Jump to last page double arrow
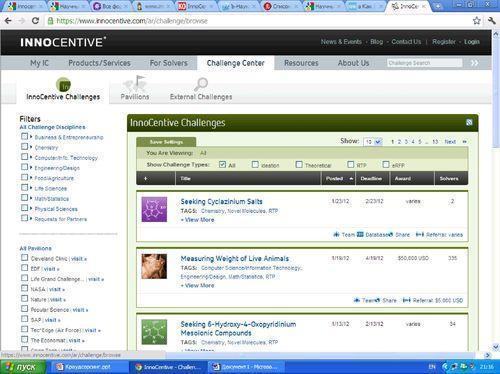The height and width of the screenshot is (374, 500). (x=465, y=142)
